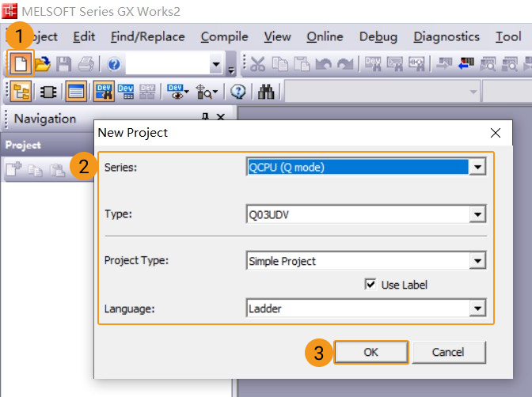Click the New project toolbar icon
This screenshot has height=397, width=532.
[21, 64]
